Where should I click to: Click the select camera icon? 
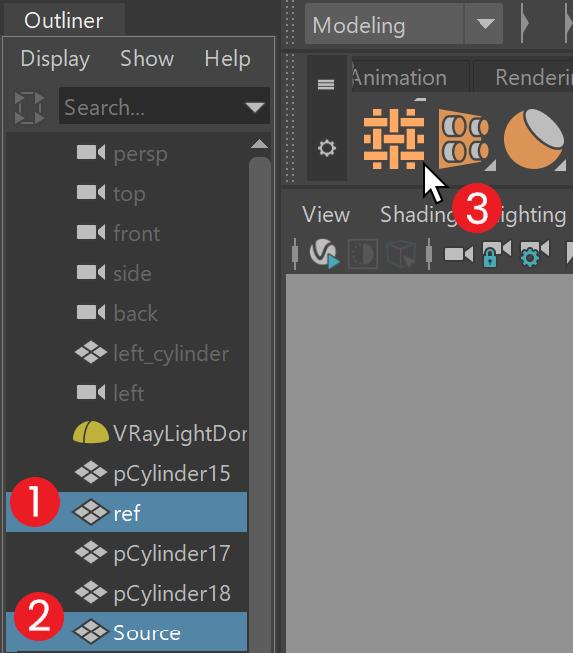[x=458, y=254]
